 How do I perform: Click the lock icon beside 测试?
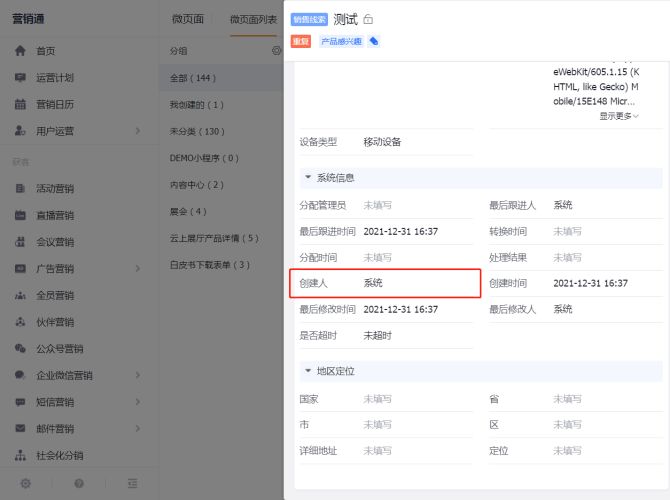pos(369,19)
